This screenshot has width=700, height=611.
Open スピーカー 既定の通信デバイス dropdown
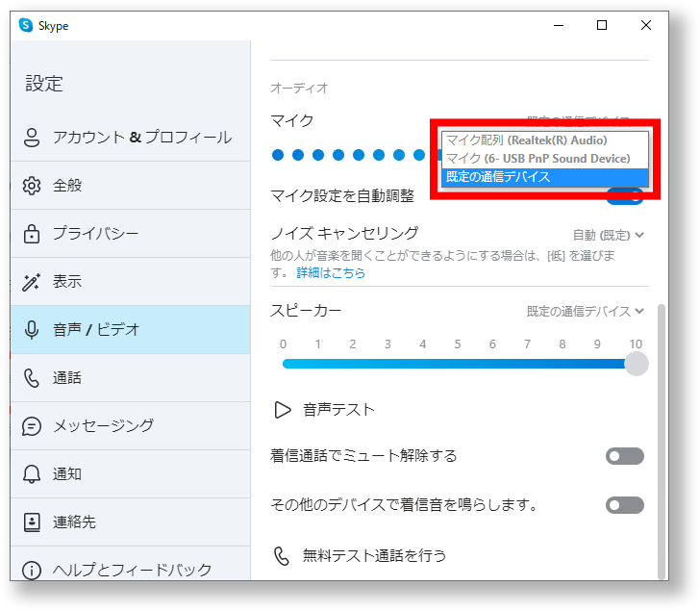[586, 312]
